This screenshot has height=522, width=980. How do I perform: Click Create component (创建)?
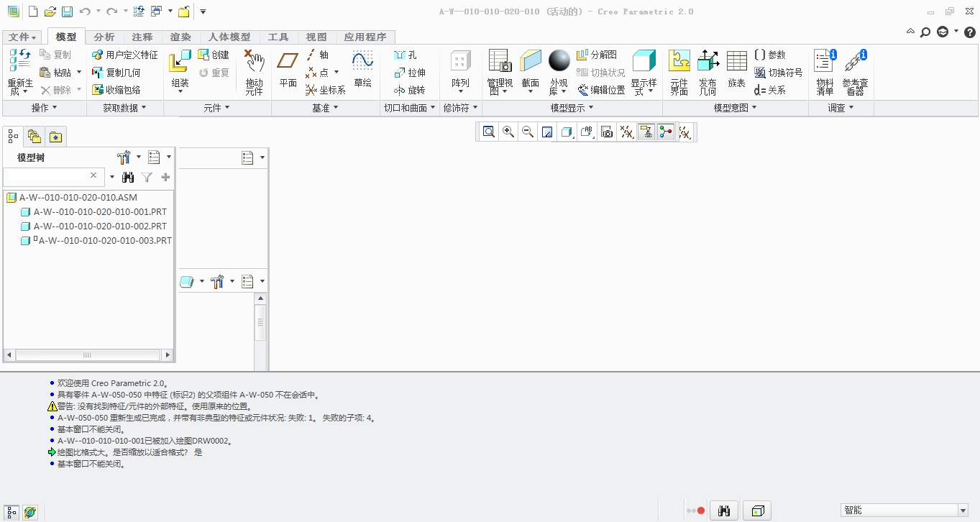pos(214,55)
